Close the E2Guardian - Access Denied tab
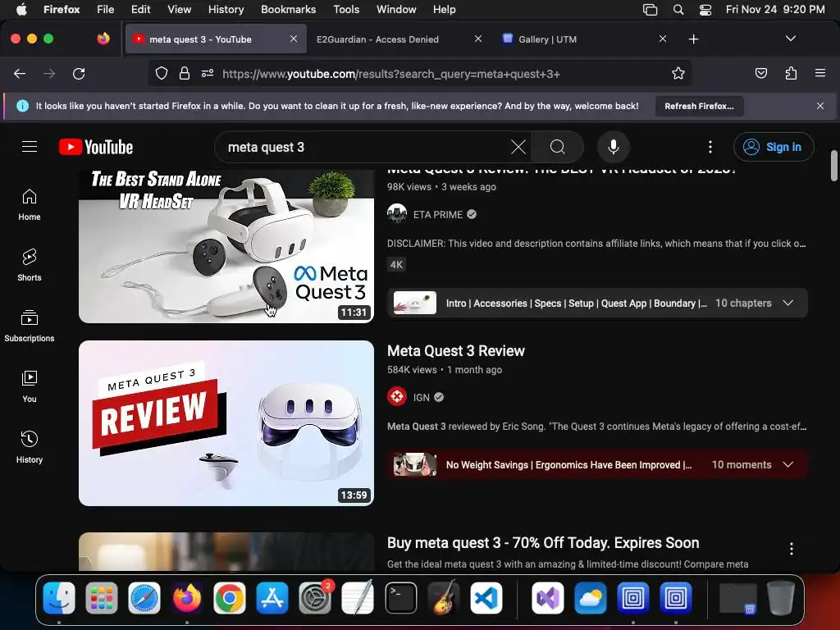The width and height of the screenshot is (840, 630). point(478,39)
